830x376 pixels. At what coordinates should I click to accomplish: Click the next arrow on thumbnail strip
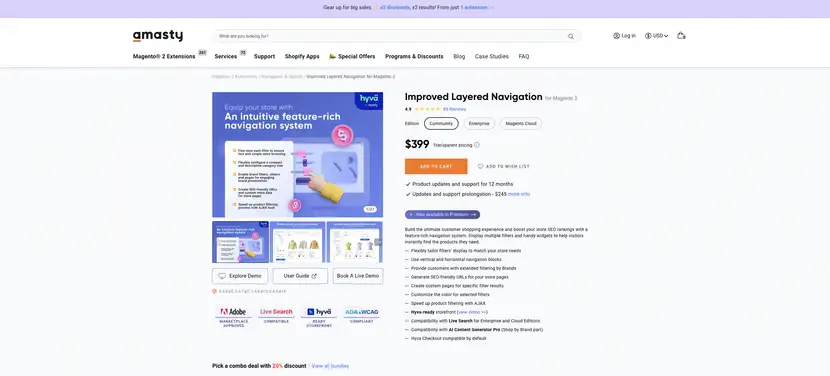378,242
